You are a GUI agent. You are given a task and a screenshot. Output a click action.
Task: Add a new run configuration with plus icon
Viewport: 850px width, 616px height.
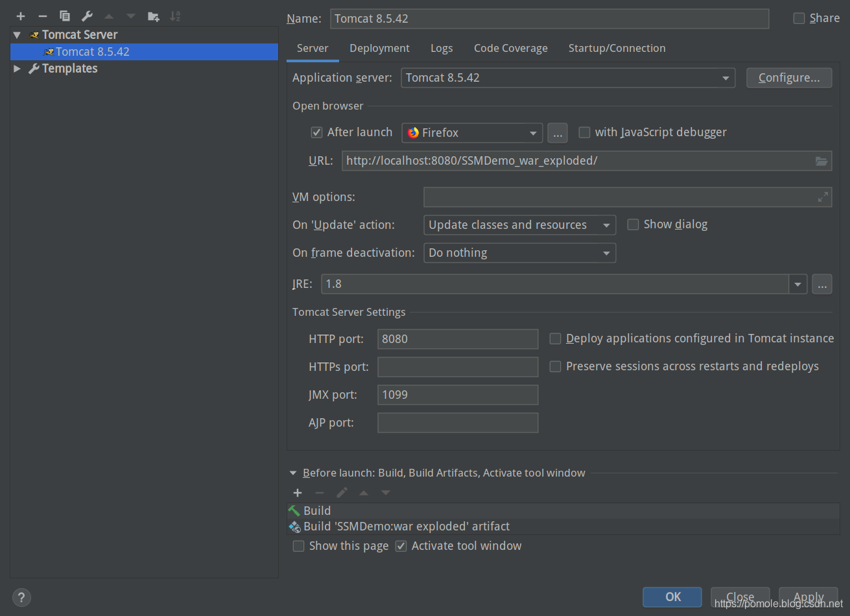pyautogui.click(x=21, y=16)
